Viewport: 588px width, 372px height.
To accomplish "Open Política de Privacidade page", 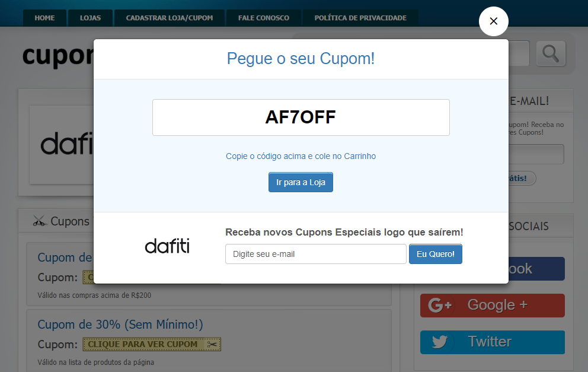I will click(360, 18).
